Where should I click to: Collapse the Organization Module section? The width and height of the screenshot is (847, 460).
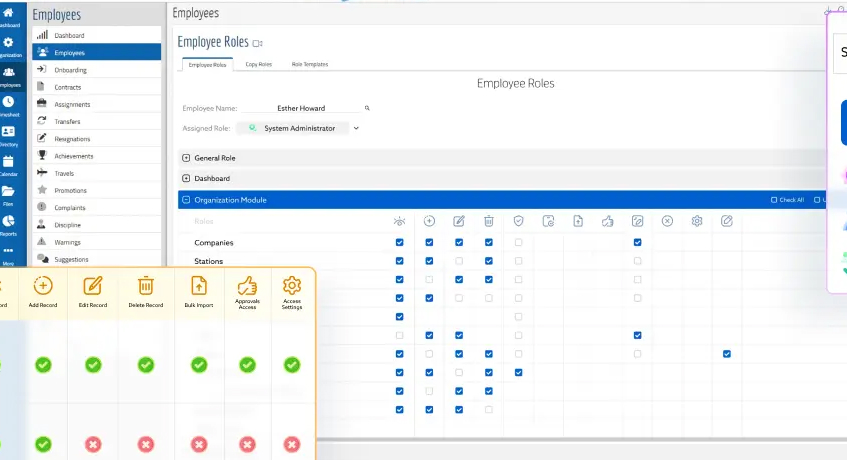(x=186, y=200)
